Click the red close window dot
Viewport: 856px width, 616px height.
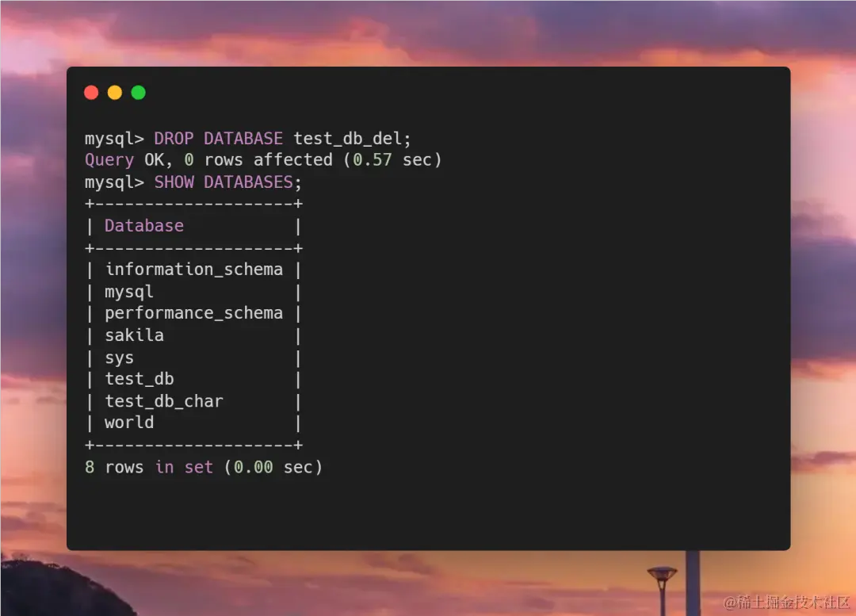click(91, 93)
